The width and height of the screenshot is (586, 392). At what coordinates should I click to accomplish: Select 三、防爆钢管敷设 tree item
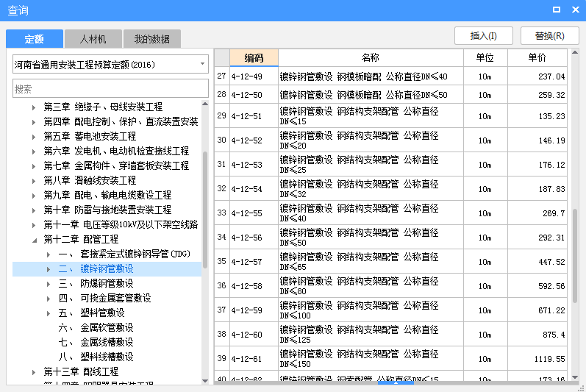(96, 284)
